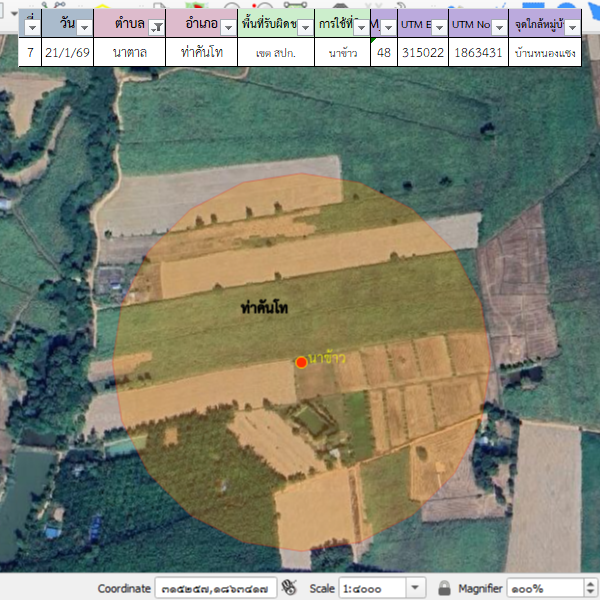
Task: Toggle extents display icon beside Coordinate box
Action: (x=290, y=588)
